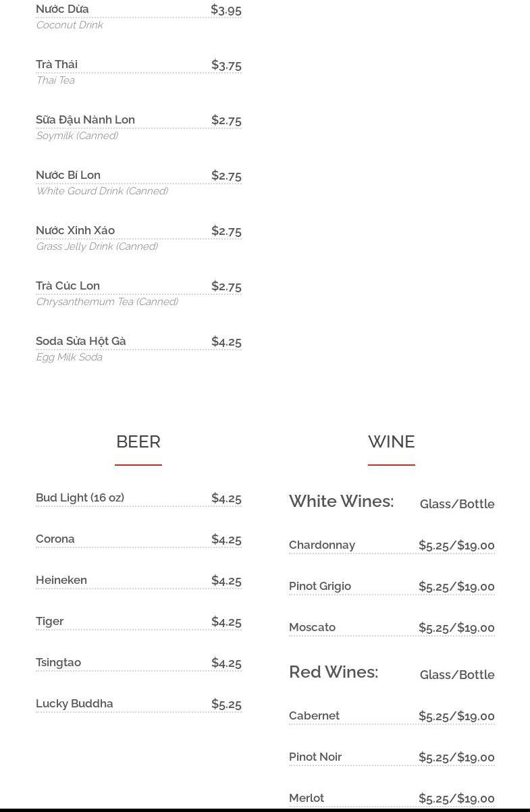This screenshot has width=530, height=812.
Task: Select the Heineken beer item
Action: point(61,580)
